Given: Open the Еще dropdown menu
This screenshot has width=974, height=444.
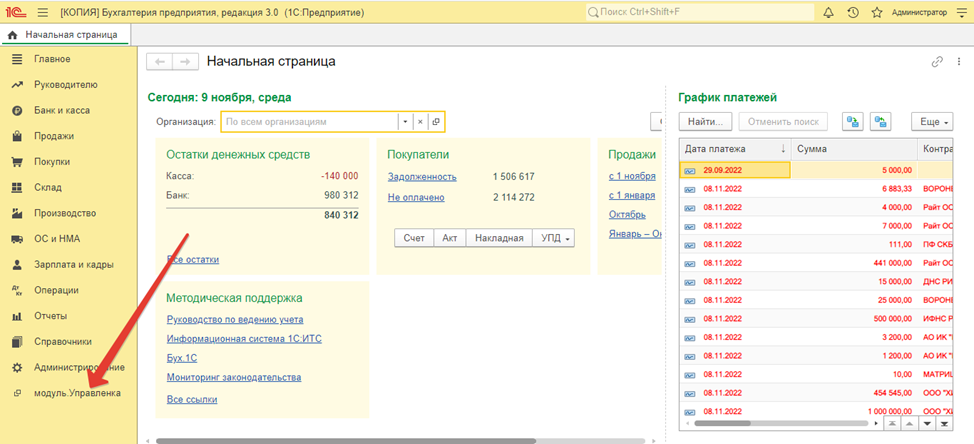Looking at the screenshot, I should (x=932, y=122).
